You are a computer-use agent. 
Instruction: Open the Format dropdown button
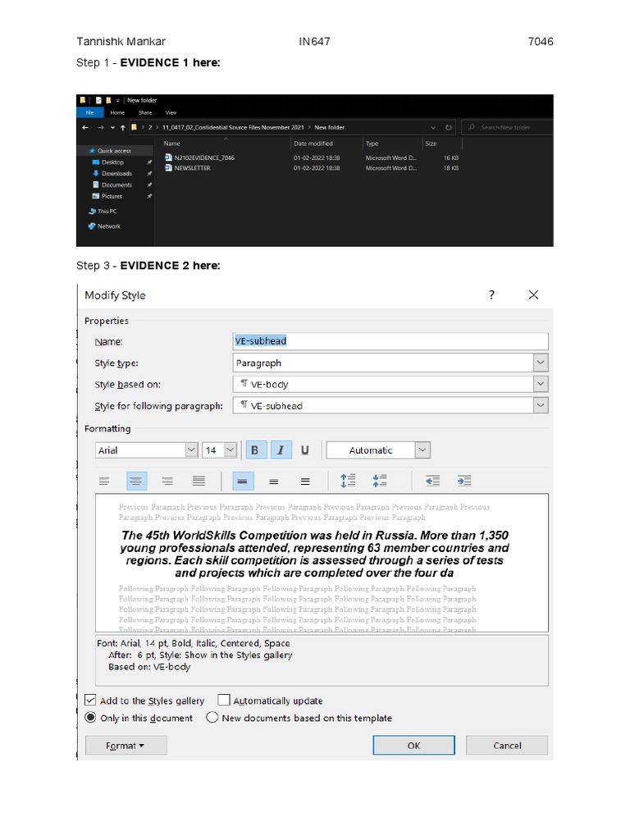coord(126,745)
